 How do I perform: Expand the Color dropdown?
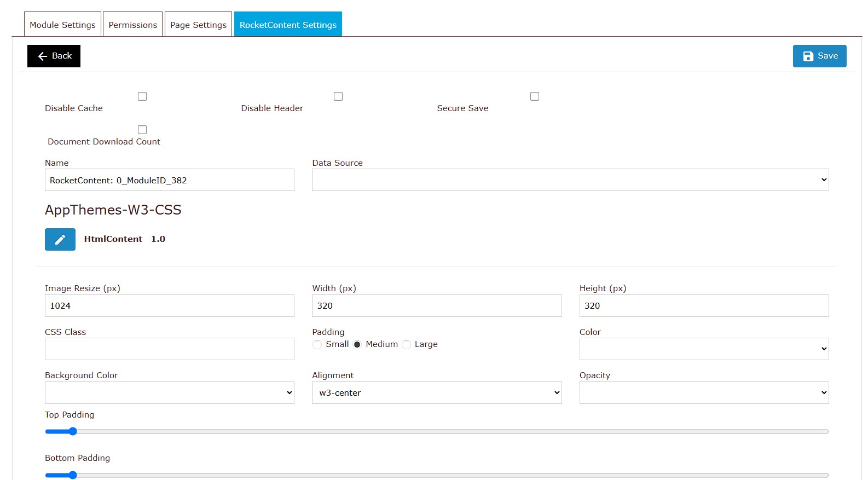704,349
